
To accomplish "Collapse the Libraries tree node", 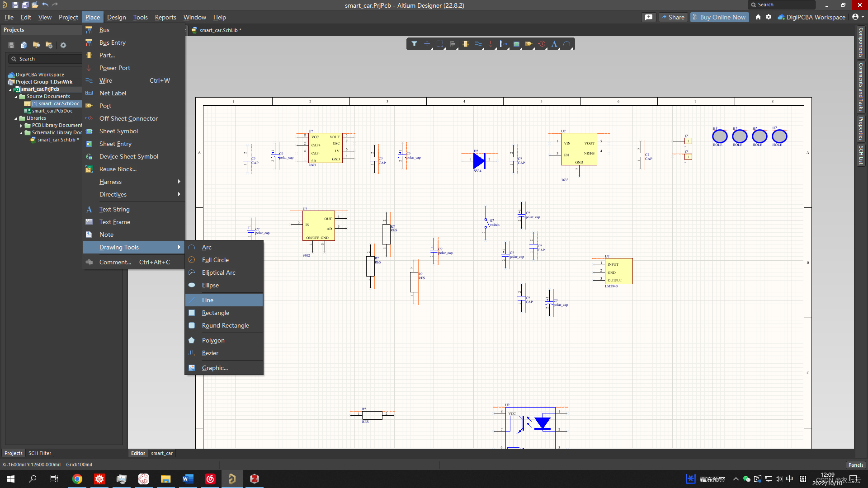I will pyautogui.click(x=16, y=118).
